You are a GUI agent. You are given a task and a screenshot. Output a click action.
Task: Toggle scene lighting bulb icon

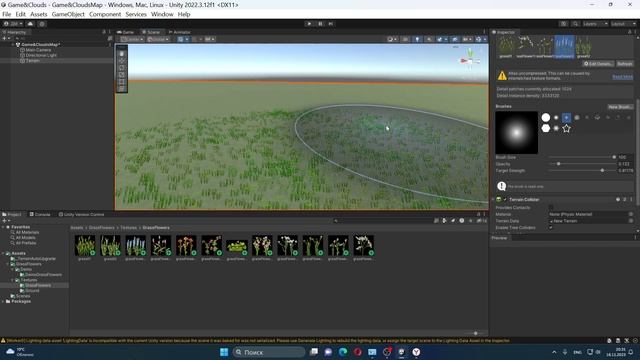(x=417, y=39)
